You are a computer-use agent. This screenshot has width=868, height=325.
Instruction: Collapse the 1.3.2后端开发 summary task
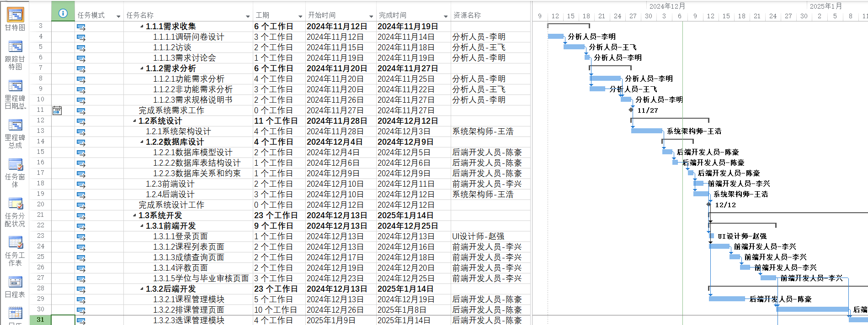142,289
